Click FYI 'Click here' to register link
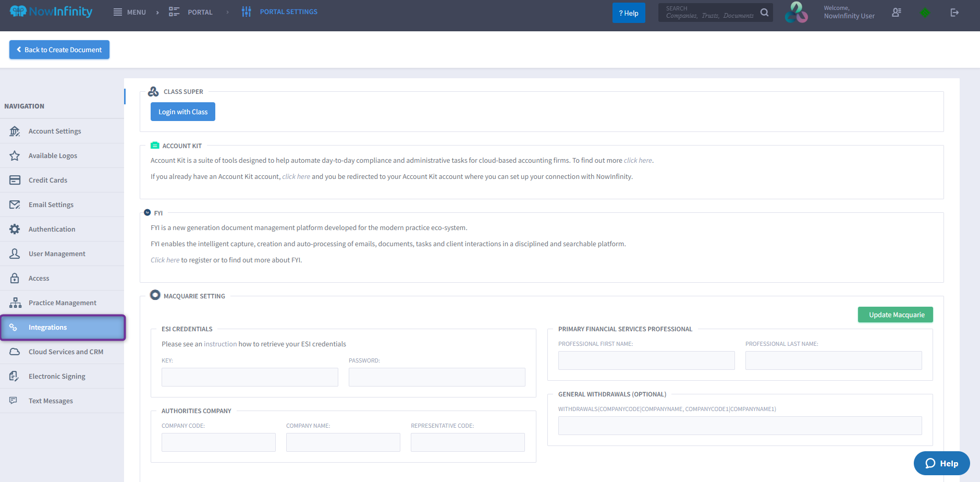Viewport: 980px width, 482px height. [165, 260]
